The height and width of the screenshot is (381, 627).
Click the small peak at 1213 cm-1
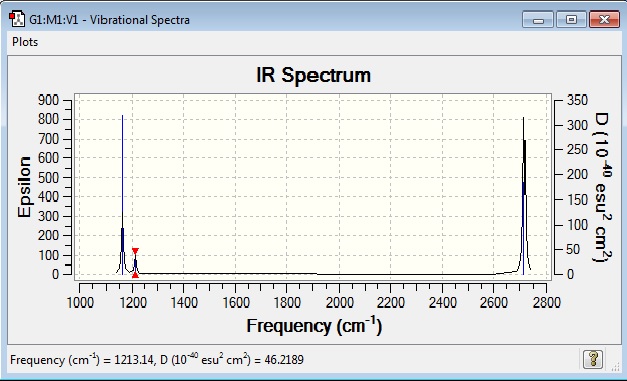[135, 265]
